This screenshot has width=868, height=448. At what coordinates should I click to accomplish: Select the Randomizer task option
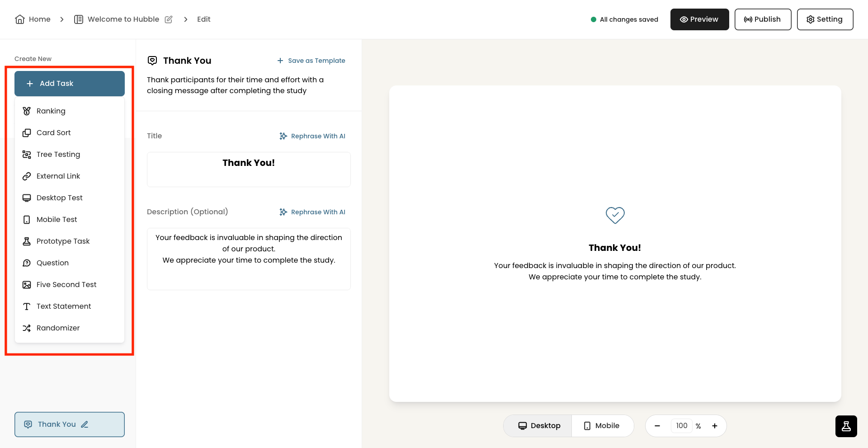point(70,328)
